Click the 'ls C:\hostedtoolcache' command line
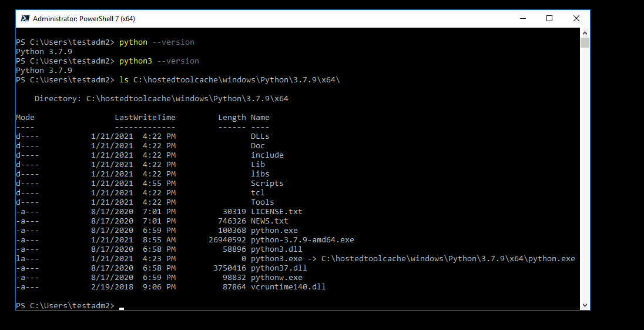Screen dimensions: 644x330 pyautogui.click(x=230, y=80)
